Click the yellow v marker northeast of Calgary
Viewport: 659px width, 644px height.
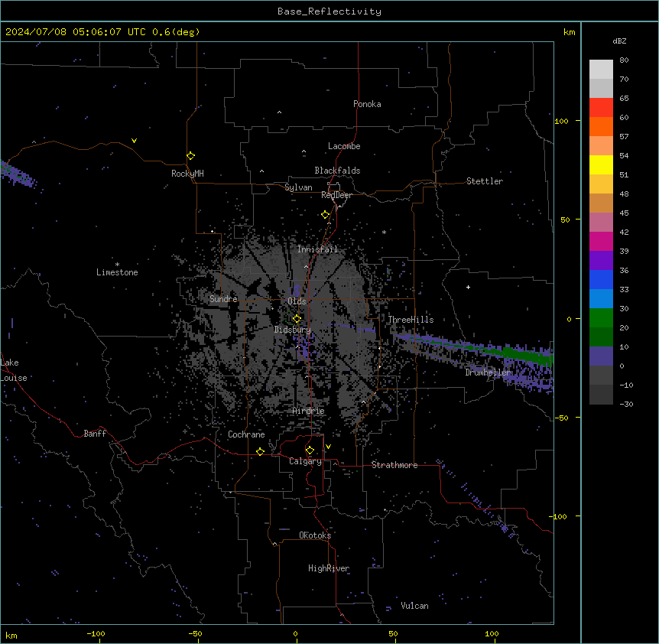328,447
